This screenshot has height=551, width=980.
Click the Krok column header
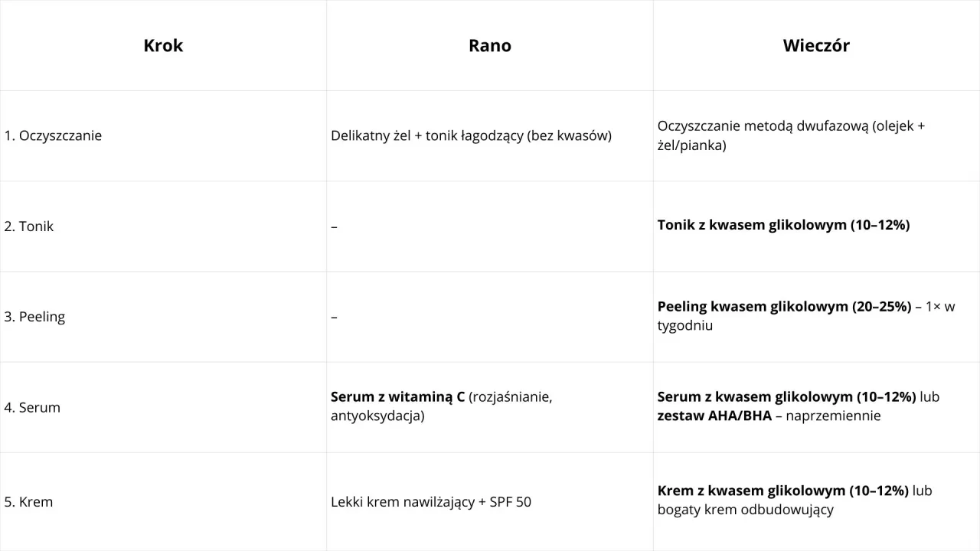pyautogui.click(x=163, y=46)
